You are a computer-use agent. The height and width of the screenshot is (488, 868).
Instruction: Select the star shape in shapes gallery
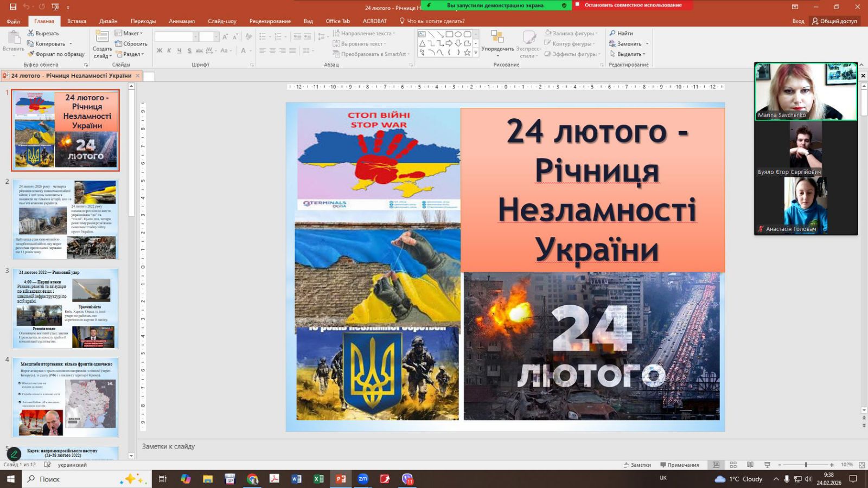(x=467, y=53)
